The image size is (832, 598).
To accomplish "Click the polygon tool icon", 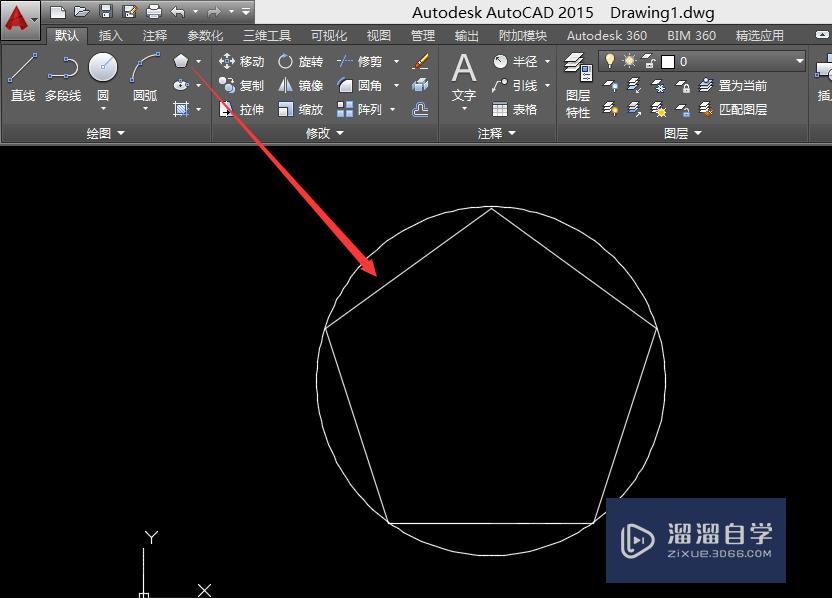I will coord(181,61).
